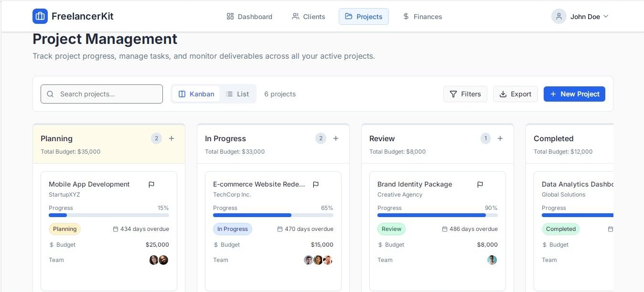Click the flag icon on Brand Identity Package
The width and height of the screenshot is (644, 292).
(x=480, y=185)
